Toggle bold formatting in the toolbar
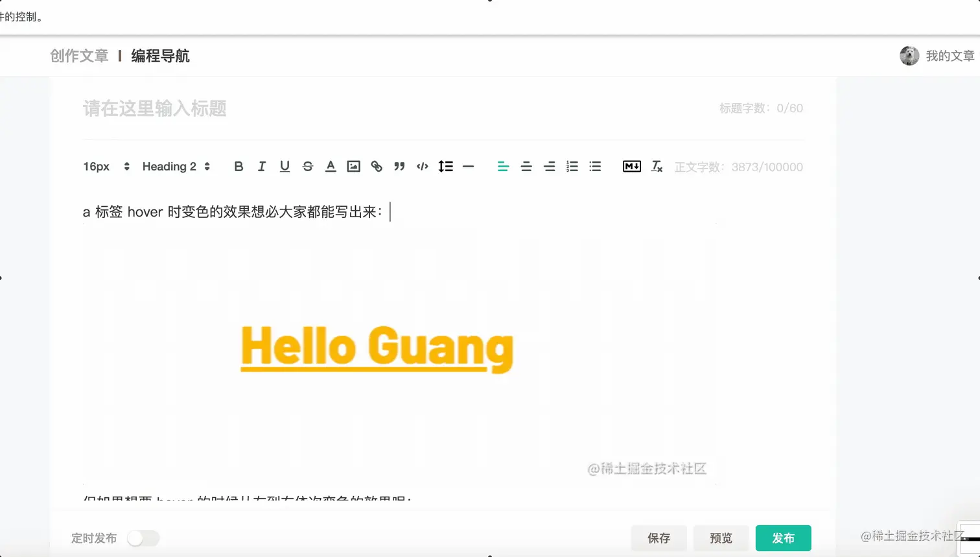The image size is (980, 557). (239, 167)
